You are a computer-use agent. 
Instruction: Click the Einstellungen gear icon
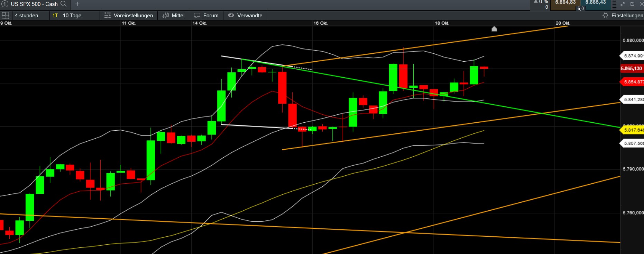coord(605,15)
